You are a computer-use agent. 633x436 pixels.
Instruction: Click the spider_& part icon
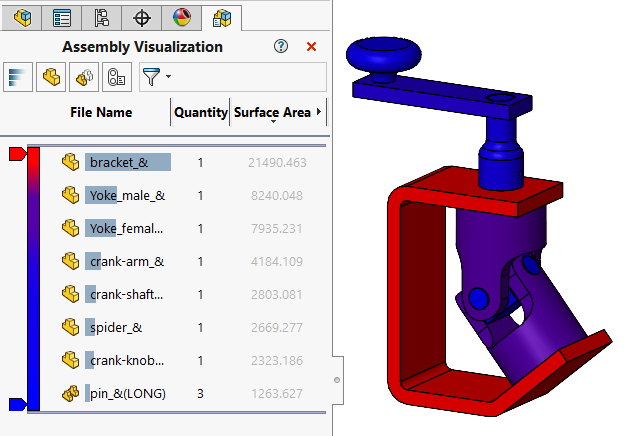pos(71,327)
